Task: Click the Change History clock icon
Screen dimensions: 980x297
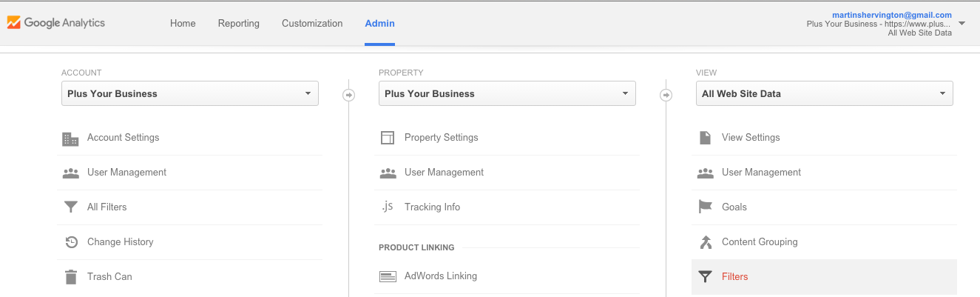Action: [71, 242]
